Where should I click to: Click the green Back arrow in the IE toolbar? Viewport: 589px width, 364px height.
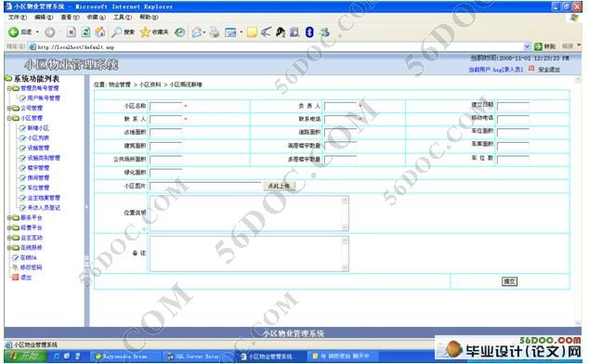click(14, 32)
